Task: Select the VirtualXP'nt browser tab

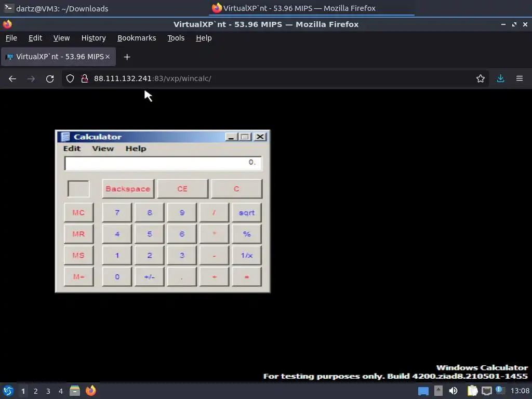Action: pyautogui.click(x=58, y=57)
